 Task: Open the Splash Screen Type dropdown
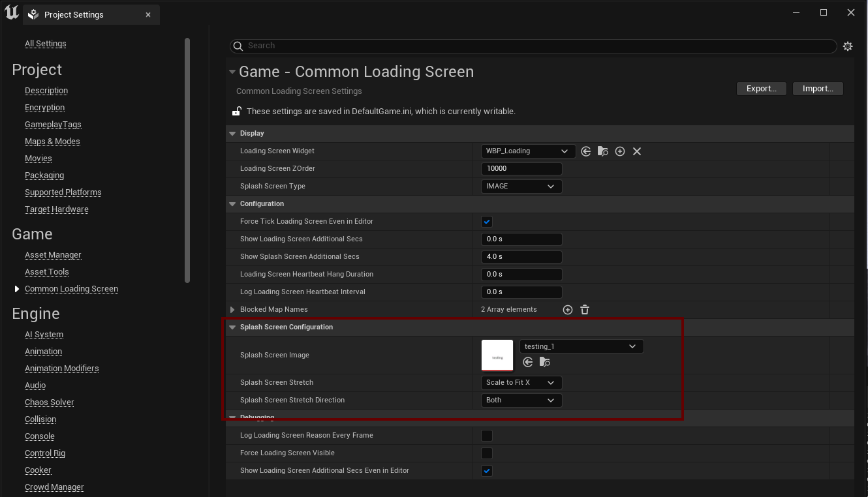(x=521, y=187)
